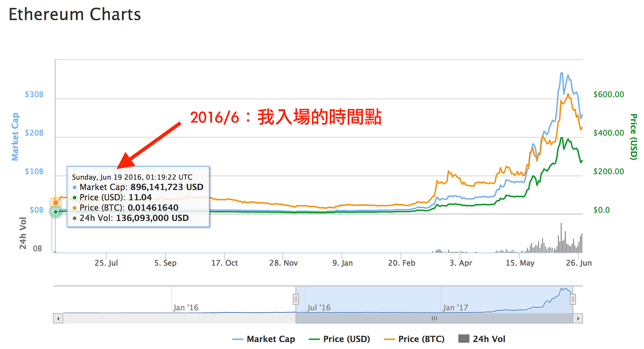
Task: Click the scrollbar right arrow button
Action: pyautogui.click(x=578, y=318)
